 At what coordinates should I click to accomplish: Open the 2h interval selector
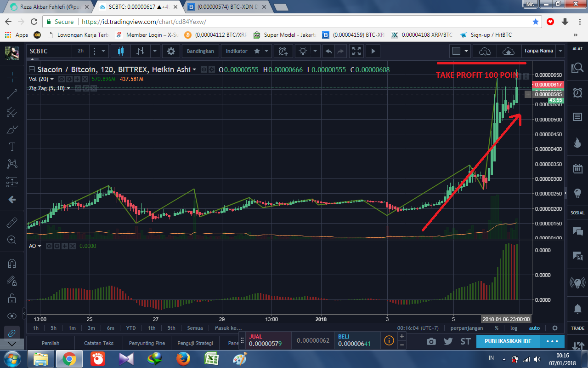tap(80, 51)
